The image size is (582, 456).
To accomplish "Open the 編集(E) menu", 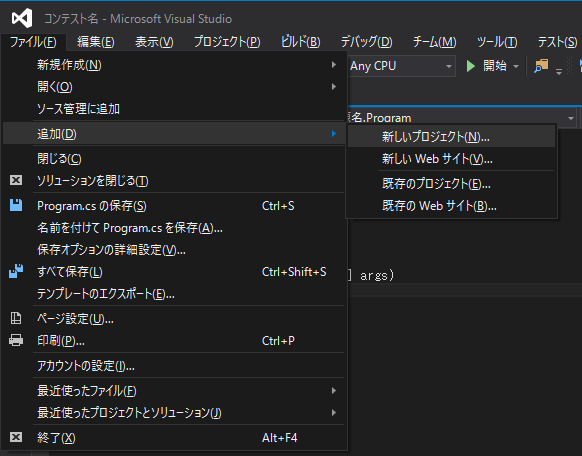I will [95, 42].
